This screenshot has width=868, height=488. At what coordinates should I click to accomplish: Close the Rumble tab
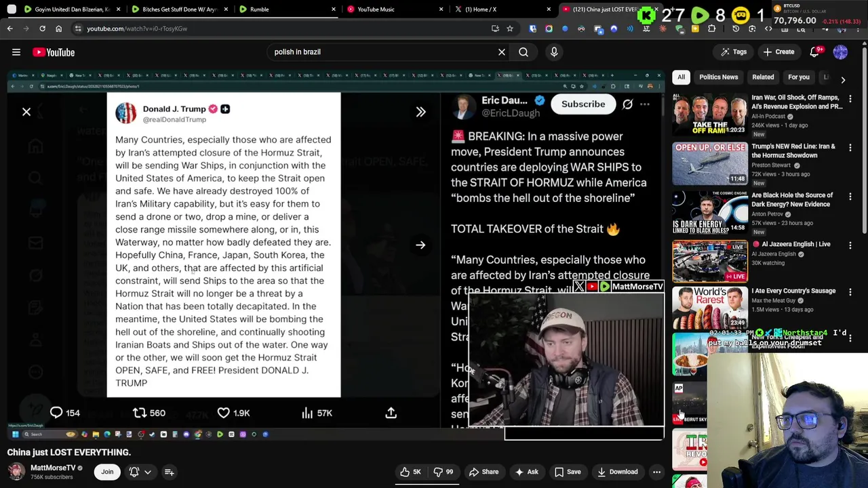[x=334, y=9]
